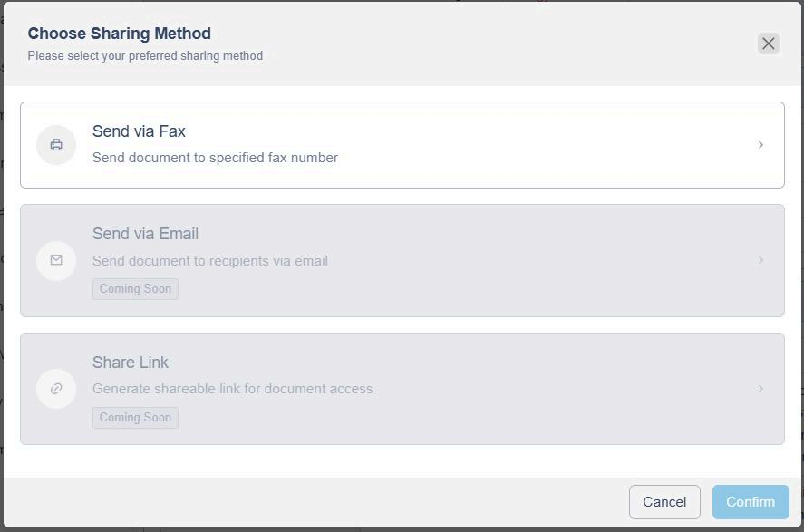Screen dimensions: 804x532
Task: Click the Choose Sharing Method heading
Action: (119, 34)
